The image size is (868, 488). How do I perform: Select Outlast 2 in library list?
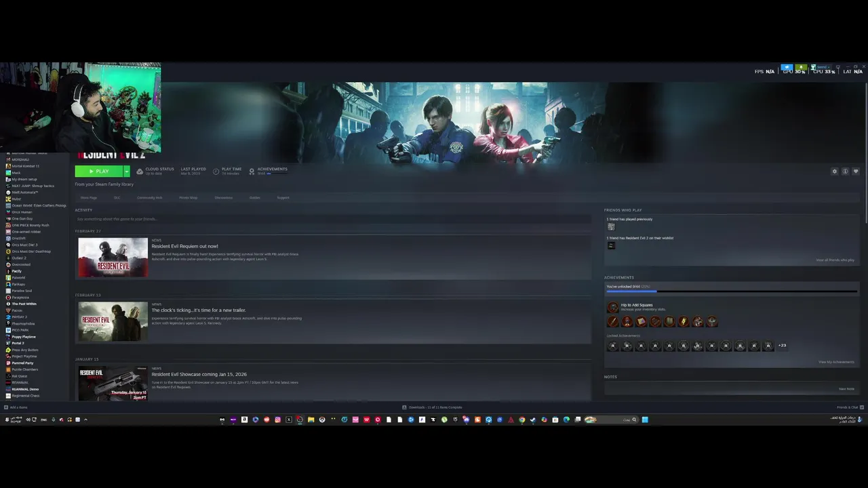pyautogui.click(x=19, y=258)
